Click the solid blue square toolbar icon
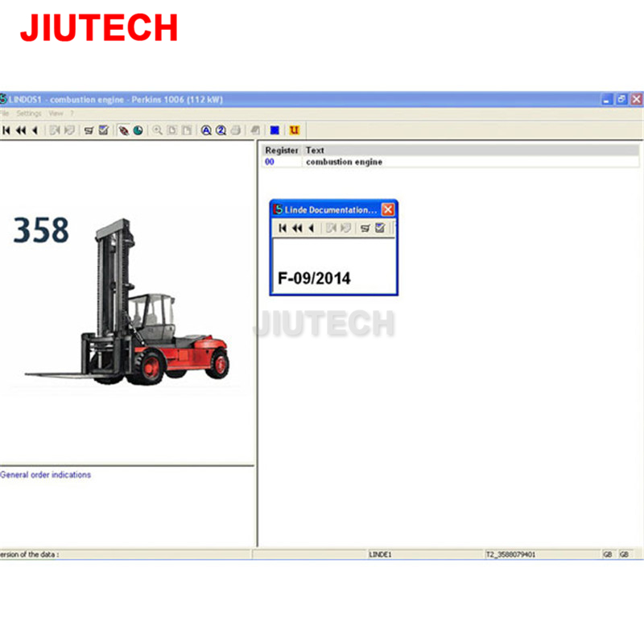Image resolution: width=644 pixels, height=644 pixels. [275, 130]
